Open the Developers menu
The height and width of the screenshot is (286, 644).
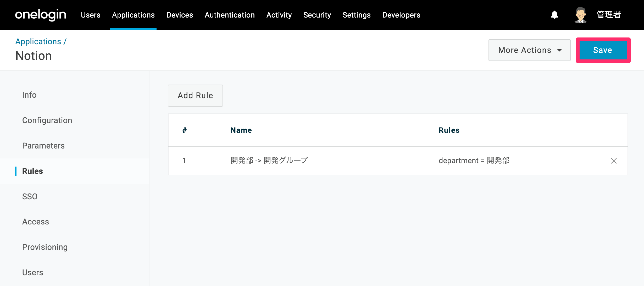[401, 15]
